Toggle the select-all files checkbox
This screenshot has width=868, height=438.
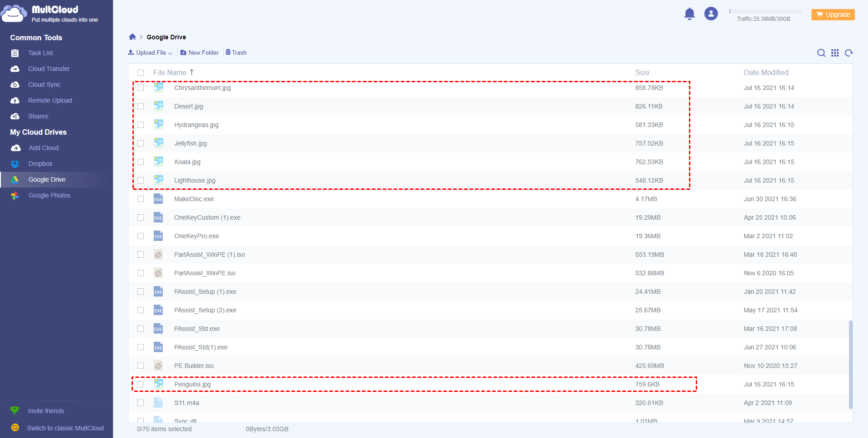pos(141,73)
